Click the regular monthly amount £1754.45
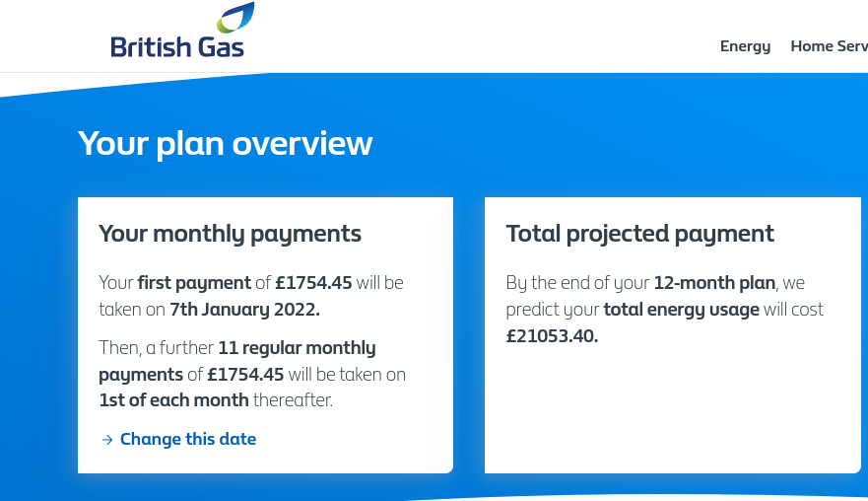 245,375
